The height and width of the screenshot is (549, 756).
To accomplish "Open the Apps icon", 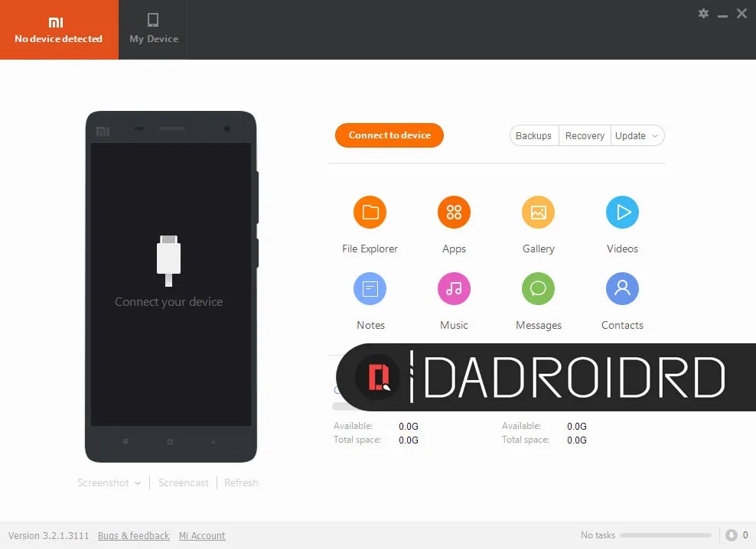I will (x=454, y=212).
